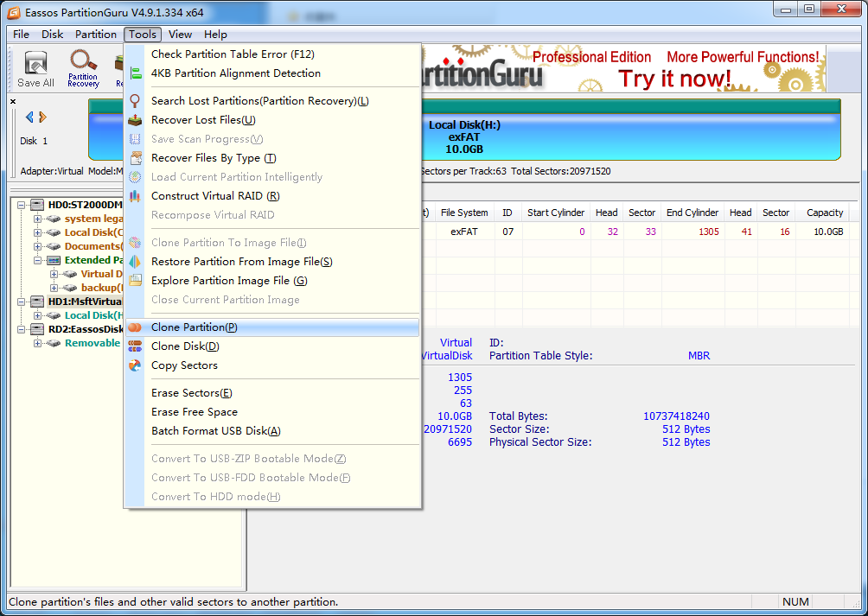The image size is (868, 616).
Task: Select the RD2:EassosDisk tree item
Action: [86, 329]
